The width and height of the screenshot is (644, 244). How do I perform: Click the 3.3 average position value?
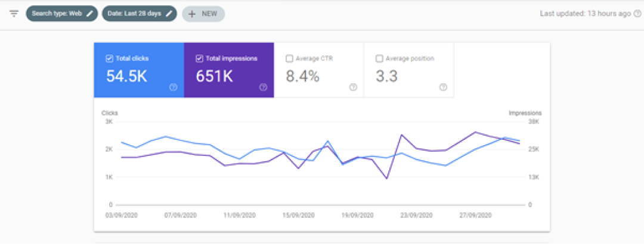pos(388,76)
